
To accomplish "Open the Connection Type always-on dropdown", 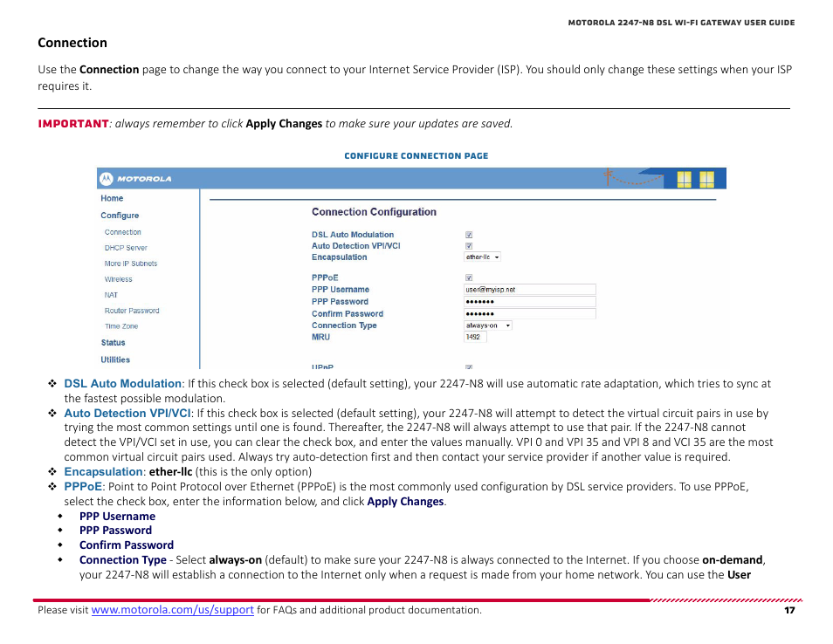I will 488,325.
